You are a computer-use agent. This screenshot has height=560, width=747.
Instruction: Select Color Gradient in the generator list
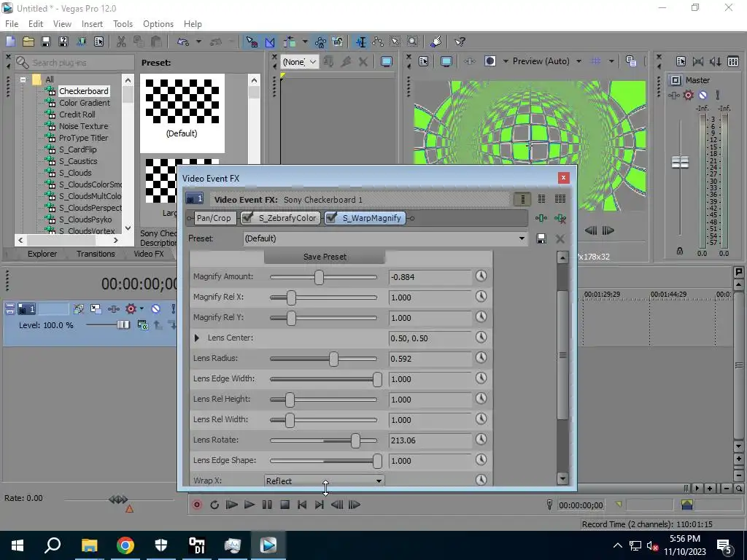tap(85, 103)
